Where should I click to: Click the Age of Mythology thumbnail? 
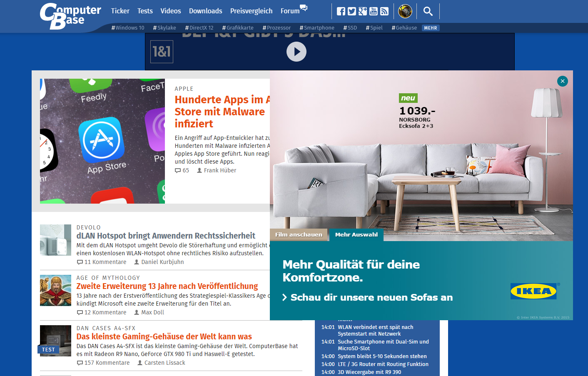[x=55, y=290]
